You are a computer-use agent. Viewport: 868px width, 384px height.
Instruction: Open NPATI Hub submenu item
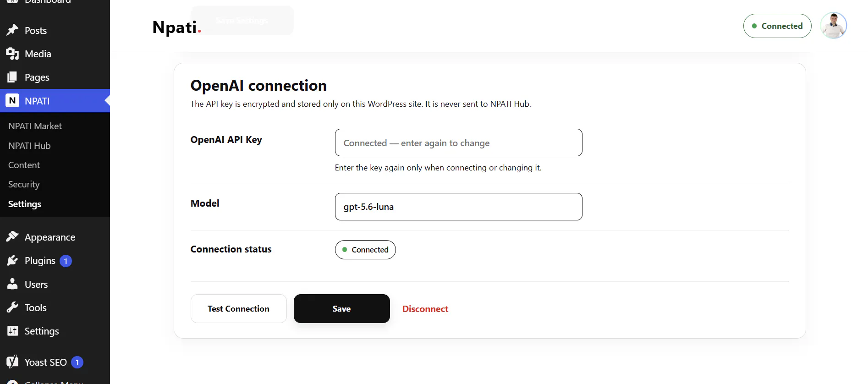29,146
